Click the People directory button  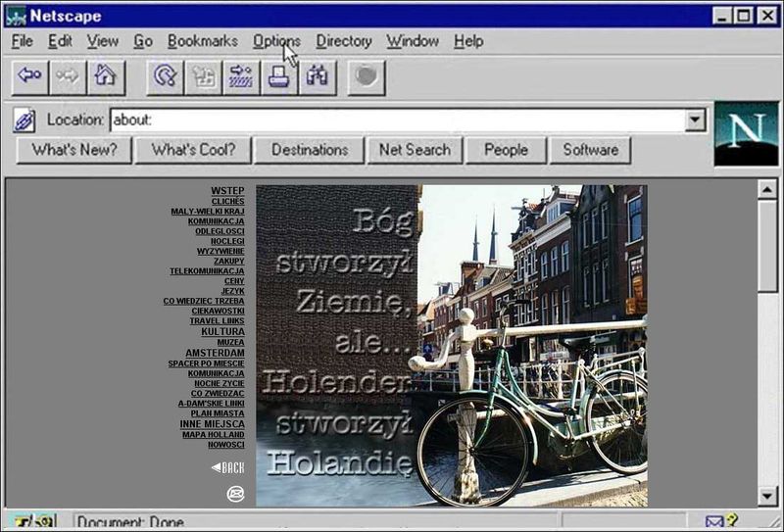click(x=506, y=150)
